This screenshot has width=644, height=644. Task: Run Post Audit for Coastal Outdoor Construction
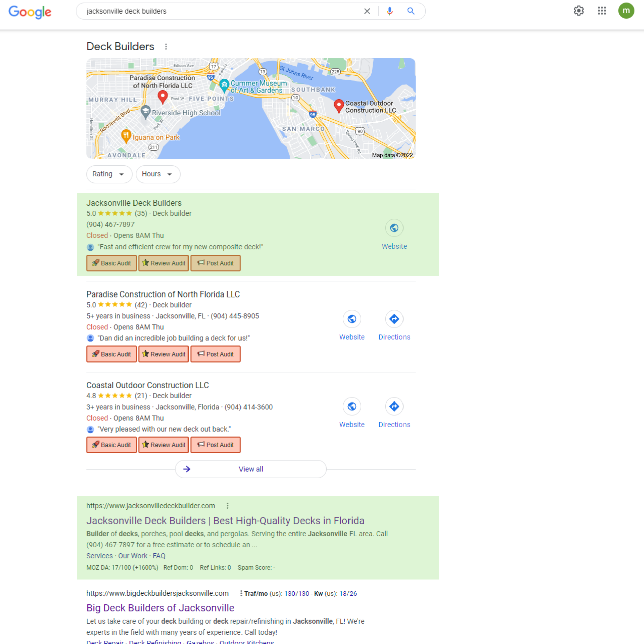tap(215, 445)
